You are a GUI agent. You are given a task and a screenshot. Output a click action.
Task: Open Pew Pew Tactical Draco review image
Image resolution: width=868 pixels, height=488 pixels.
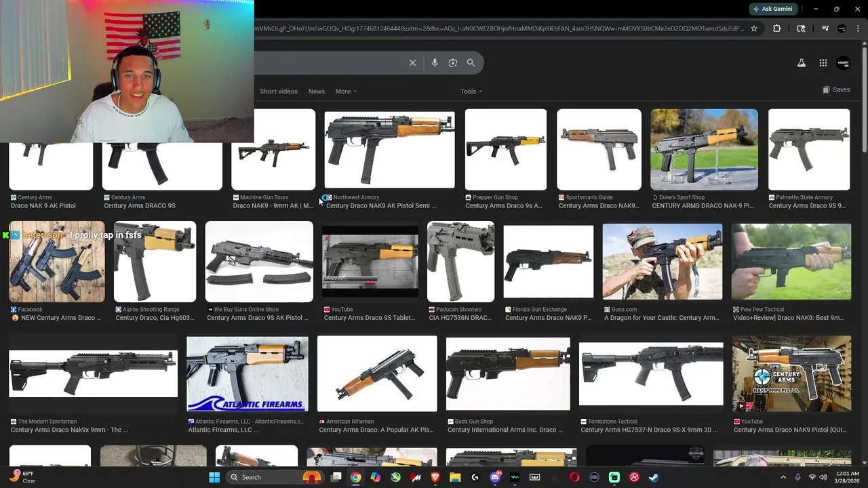coord(791,262)
